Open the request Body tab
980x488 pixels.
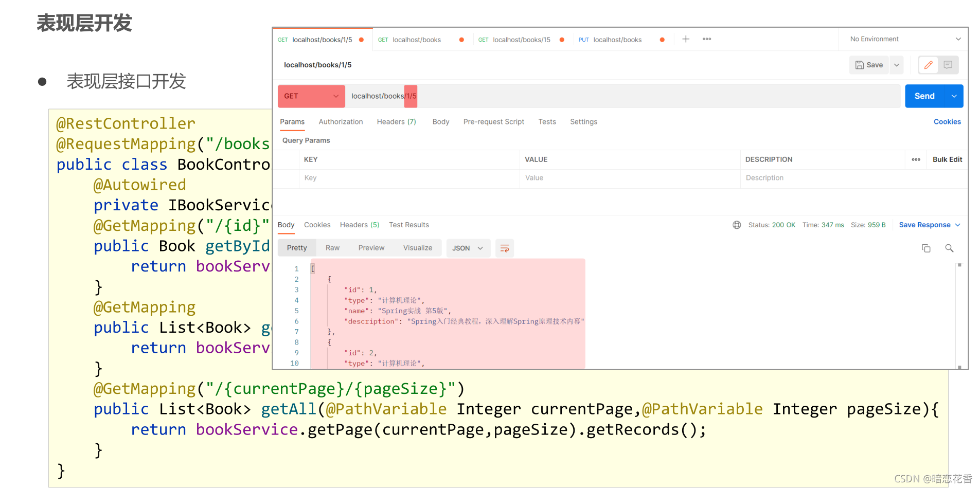[441, 122]
